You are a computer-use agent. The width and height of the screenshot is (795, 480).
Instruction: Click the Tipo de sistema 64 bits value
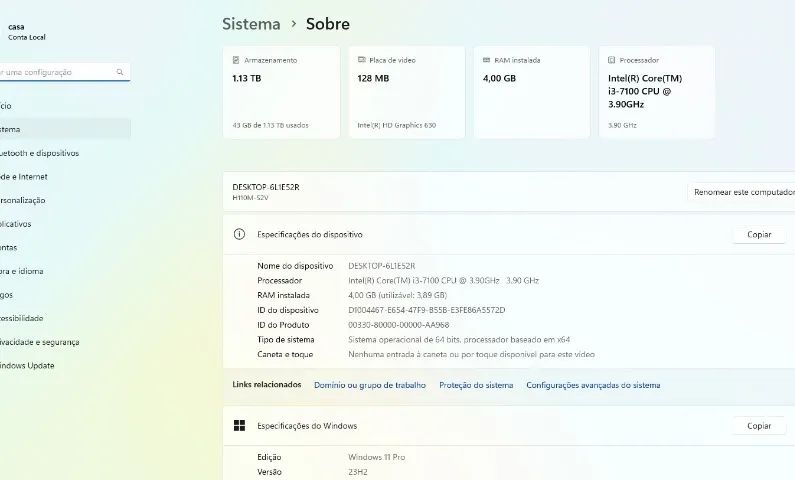(459, 340)
